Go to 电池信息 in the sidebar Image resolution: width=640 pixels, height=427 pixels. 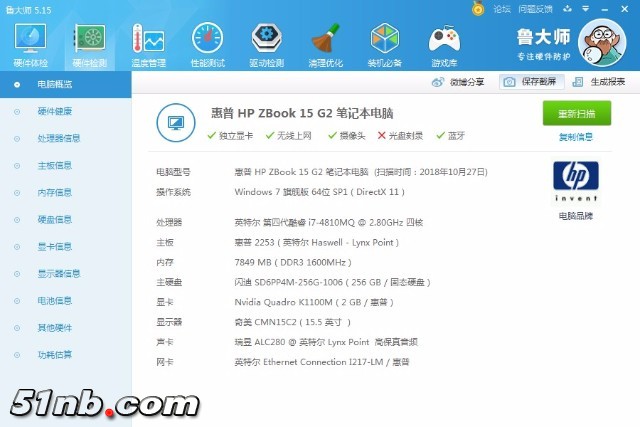(x=54, y=300)
